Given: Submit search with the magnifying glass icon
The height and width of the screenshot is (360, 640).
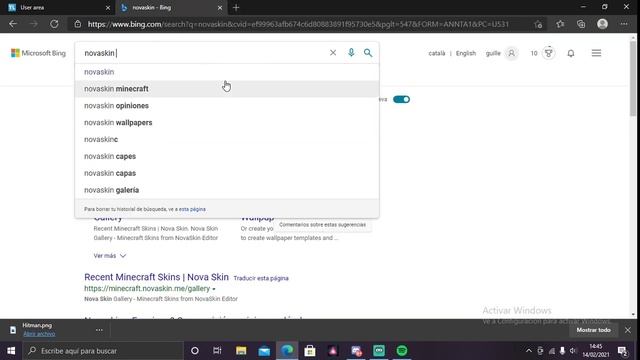Looking at the screenshot, I should click(368, 53).
